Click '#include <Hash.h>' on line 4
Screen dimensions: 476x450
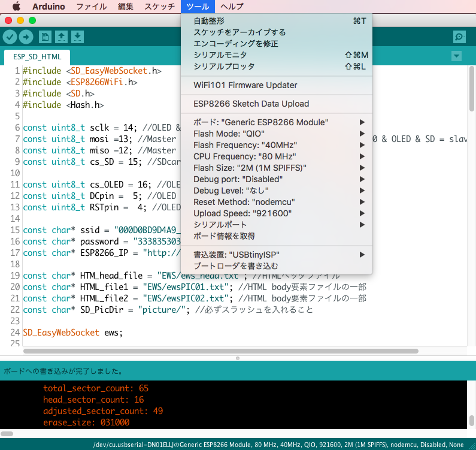[x=63, y=105]
